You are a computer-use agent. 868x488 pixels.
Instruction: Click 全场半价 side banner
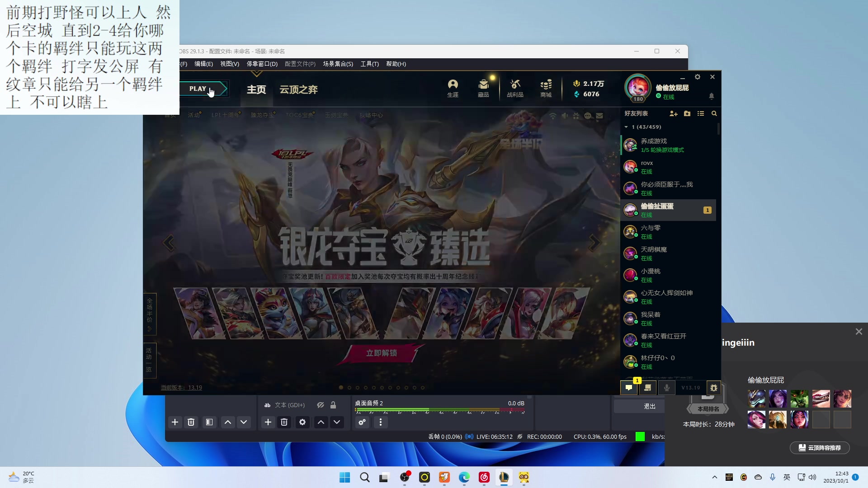[x=150, y=314]
